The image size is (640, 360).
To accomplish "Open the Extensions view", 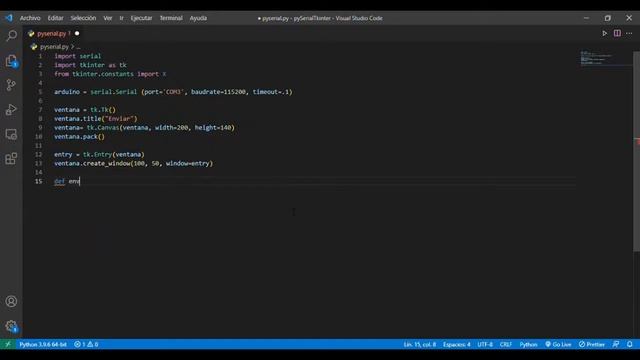I will click(11, 158).
